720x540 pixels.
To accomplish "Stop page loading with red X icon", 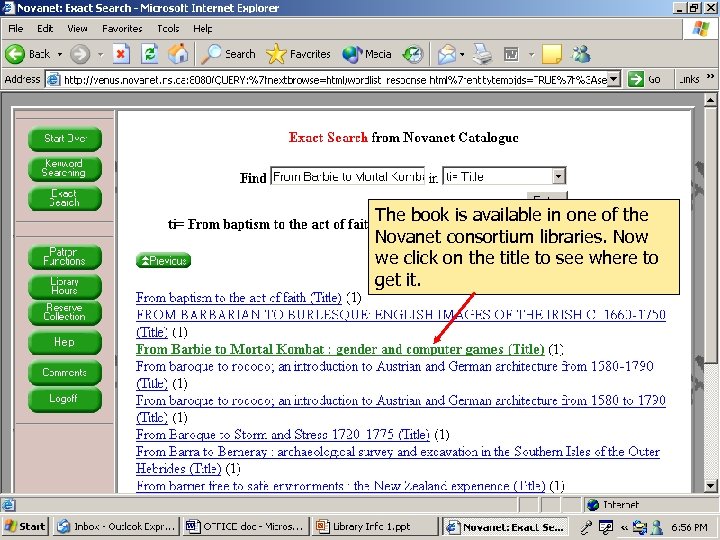I will [x=121, y=54].
